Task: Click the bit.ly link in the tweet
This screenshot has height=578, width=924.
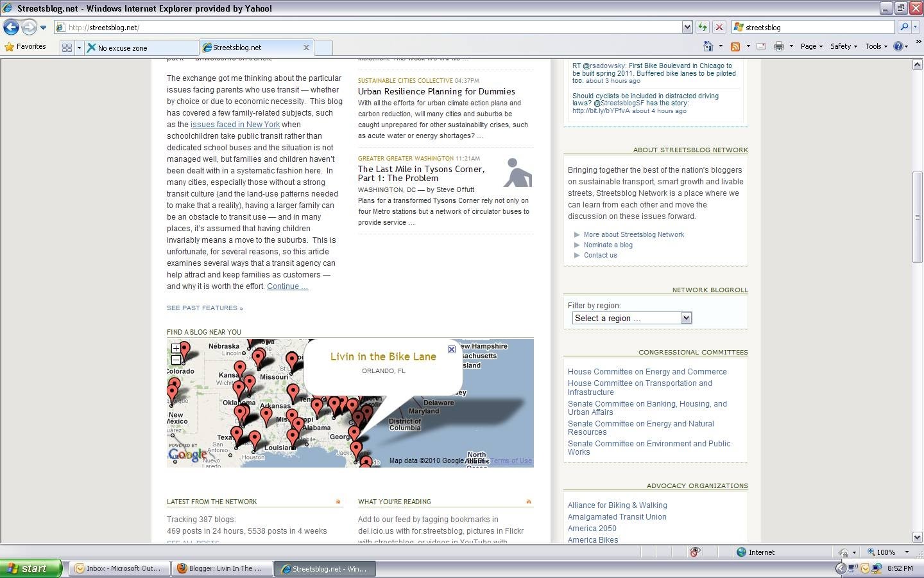Action: pos(601,110)
